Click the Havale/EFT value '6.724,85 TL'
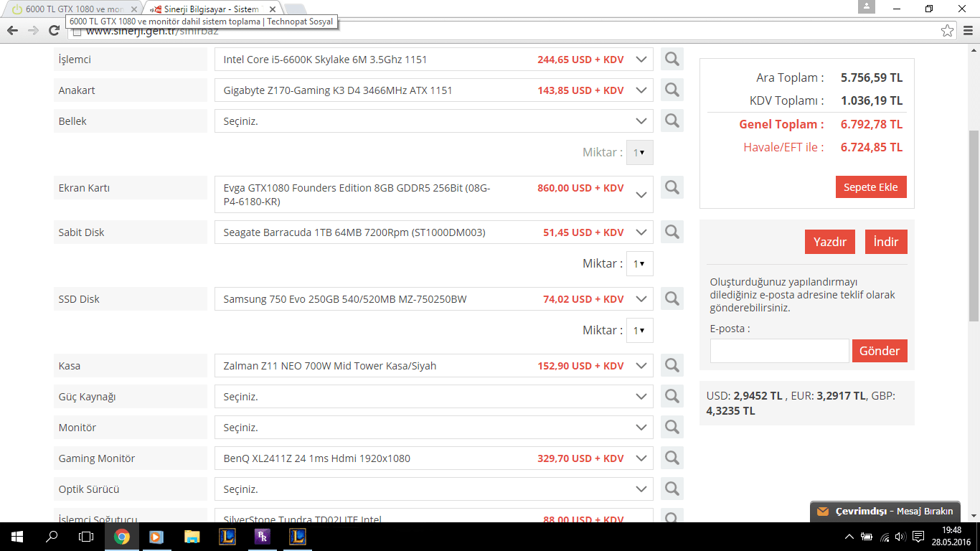 tap(872, 147)
